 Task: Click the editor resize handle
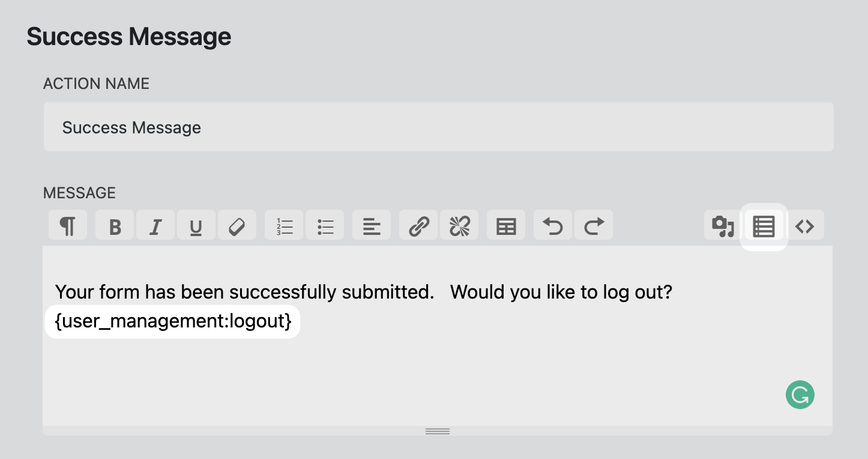438,431
